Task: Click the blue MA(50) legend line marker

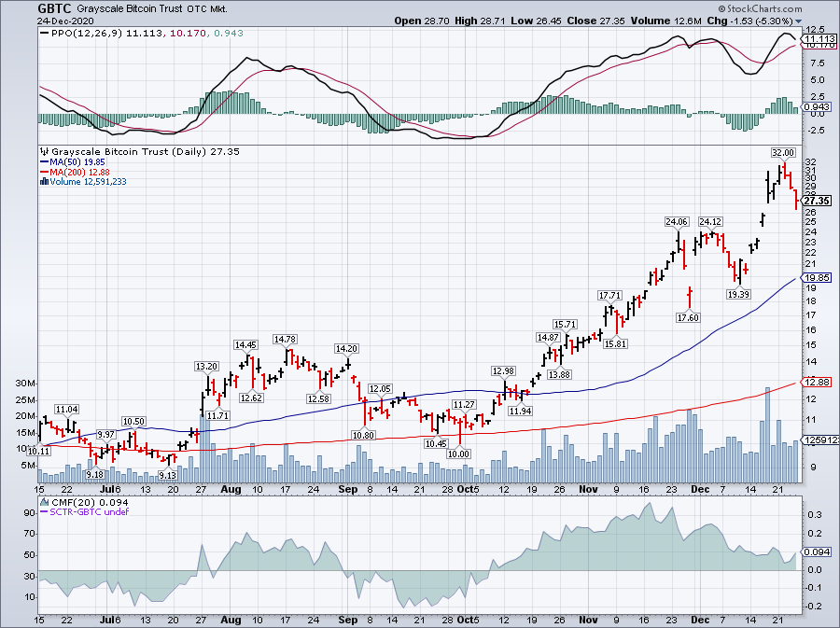Action: coord(45,162)
